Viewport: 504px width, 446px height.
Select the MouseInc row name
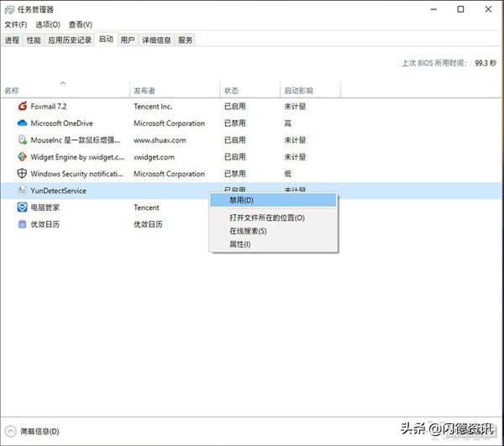click(76, 140)
